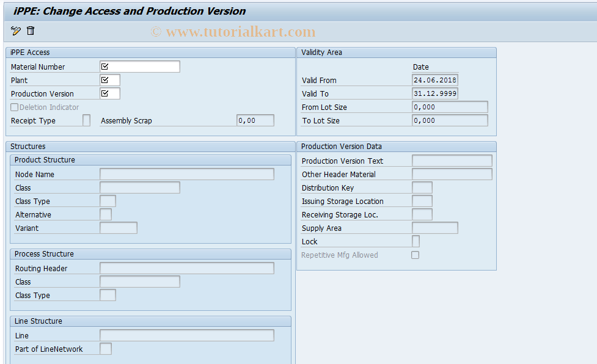Click the Valid To date field
Screen dimensions: 597x364
pos(434,93)
